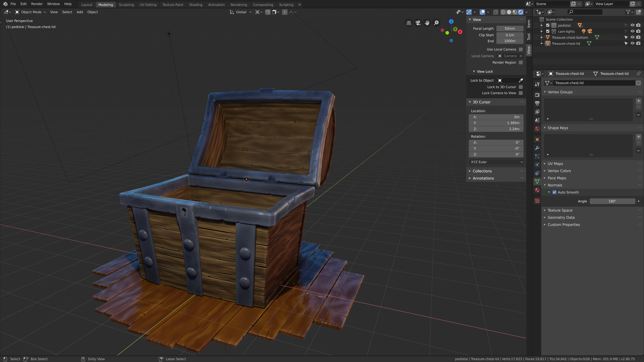Hide Treasure-chest-bottom using its eye toggle
The image size is (644, 362).
click(633, 37)
